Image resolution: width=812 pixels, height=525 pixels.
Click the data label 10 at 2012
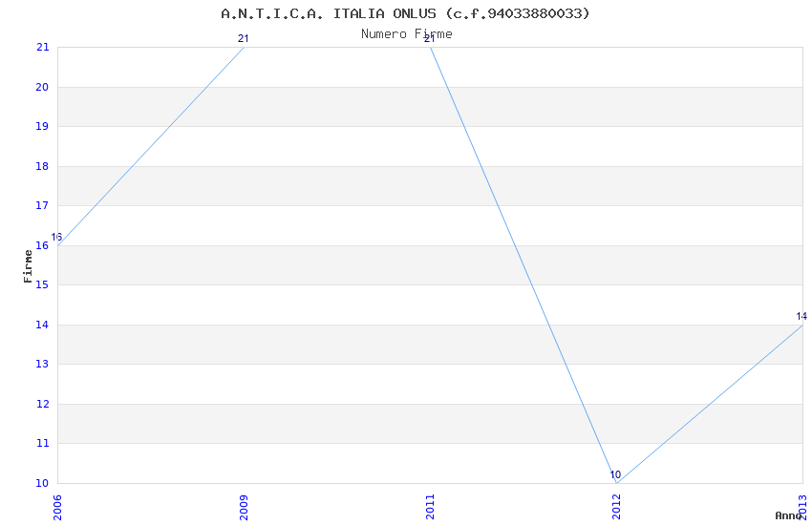pyautogui.click(x=615, y=474)
